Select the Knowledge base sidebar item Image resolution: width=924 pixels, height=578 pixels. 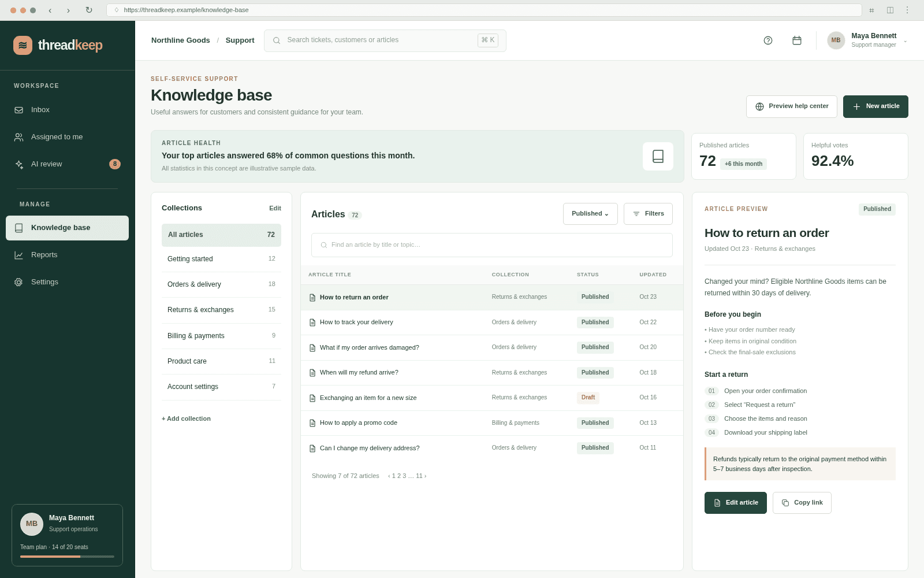tap(67, 228)
